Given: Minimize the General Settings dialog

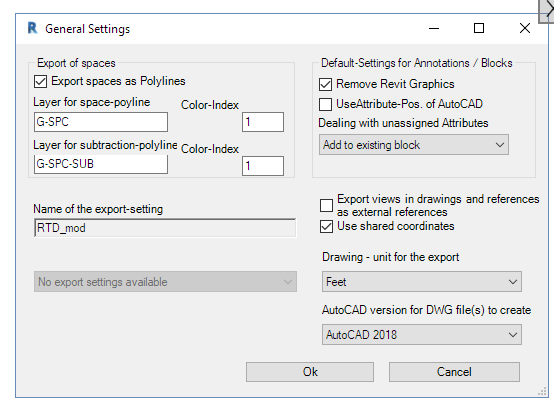Looking at the screenshot, I should pyautogui.click(x=434, y=28).
